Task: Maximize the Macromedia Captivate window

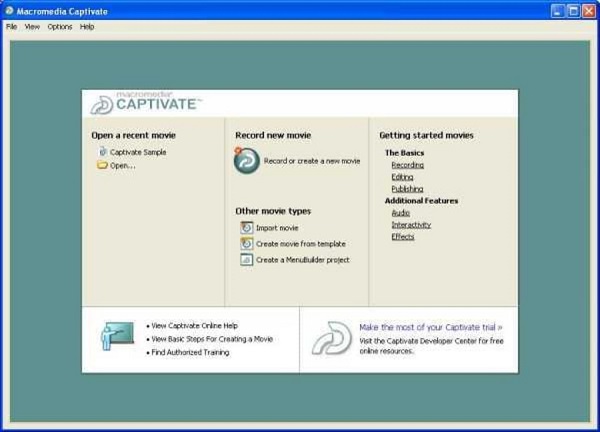Action: [573, 11]
